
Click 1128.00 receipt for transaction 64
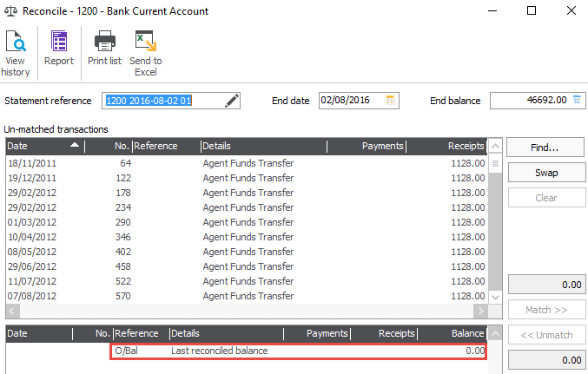pyautogui.click(x=468, y=163)
